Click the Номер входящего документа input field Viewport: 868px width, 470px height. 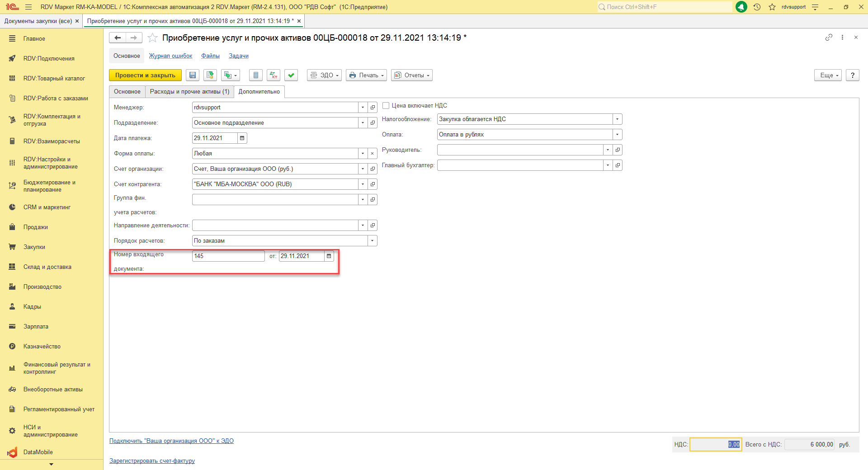228,256
